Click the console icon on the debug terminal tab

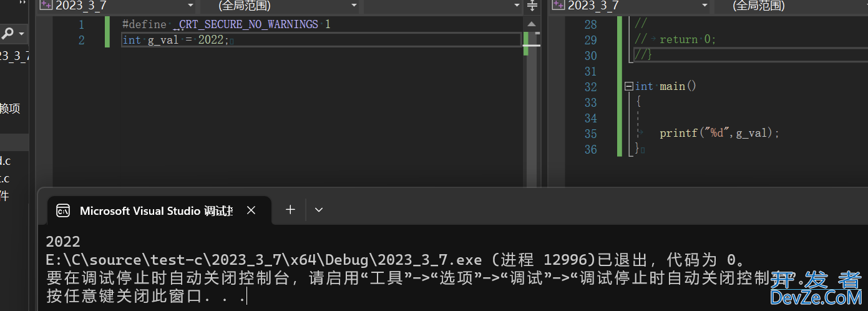point(63,210)
